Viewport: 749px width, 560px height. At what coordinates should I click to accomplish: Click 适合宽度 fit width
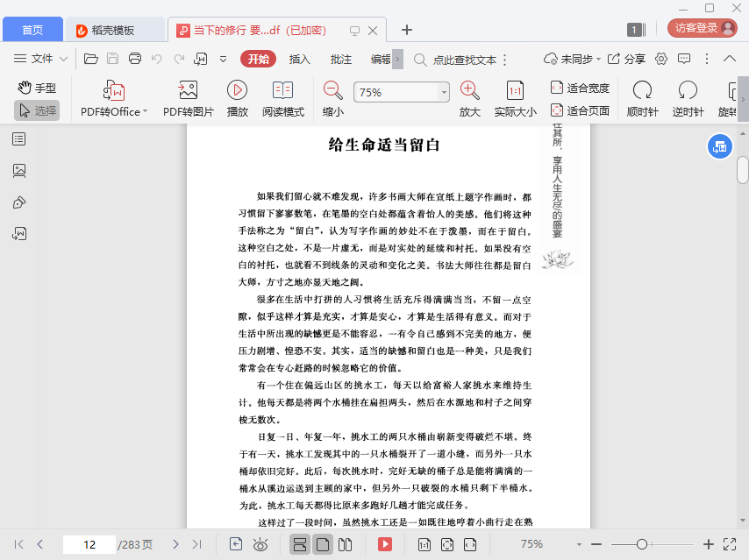coord(580,88)
